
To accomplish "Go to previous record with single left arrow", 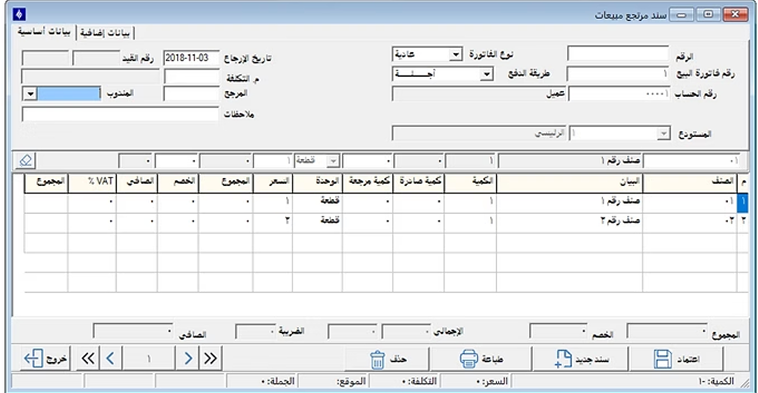I will pos(111,358).
